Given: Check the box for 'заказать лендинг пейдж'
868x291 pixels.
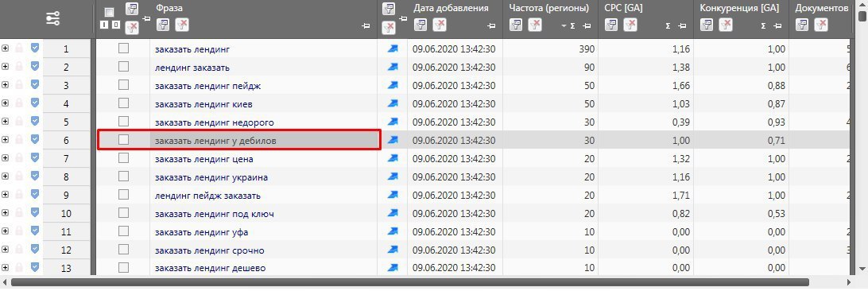Looking at the screenshot, I should [123, 84].
